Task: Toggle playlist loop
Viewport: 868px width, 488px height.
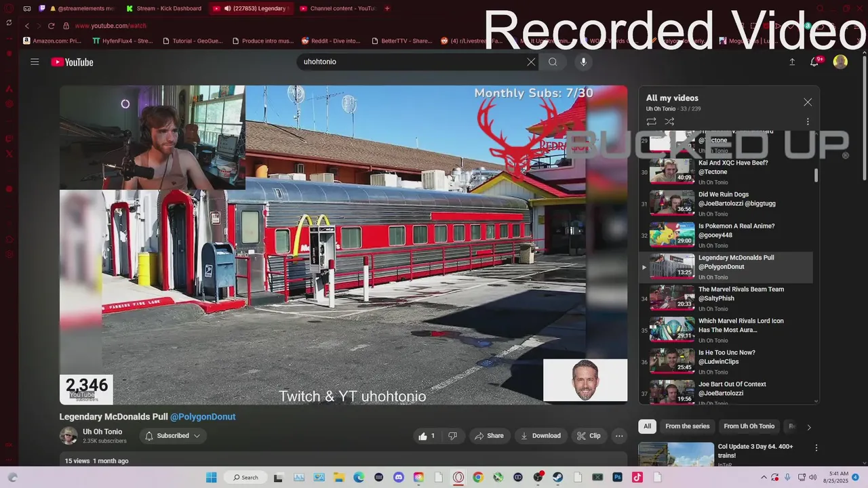Action: point(651,122)
